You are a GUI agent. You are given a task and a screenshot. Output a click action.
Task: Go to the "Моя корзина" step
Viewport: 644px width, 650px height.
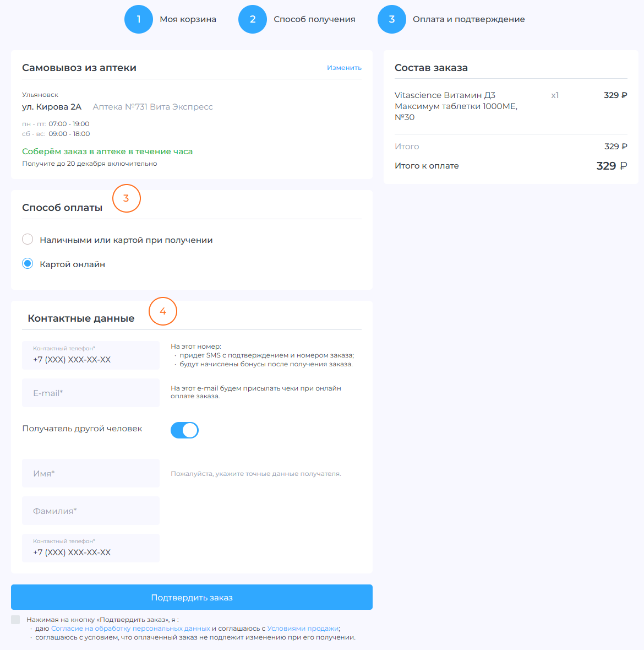coord(188,19)
